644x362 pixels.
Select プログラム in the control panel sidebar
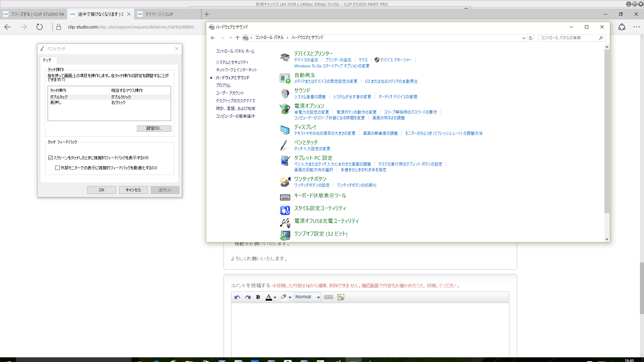click(223, 85)
